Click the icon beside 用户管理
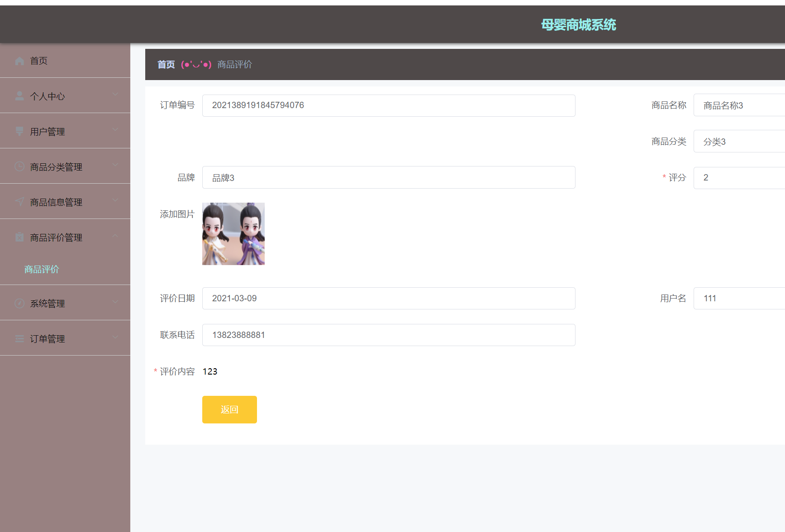Screen dimensions: 785x532 (x=19, y=131)
